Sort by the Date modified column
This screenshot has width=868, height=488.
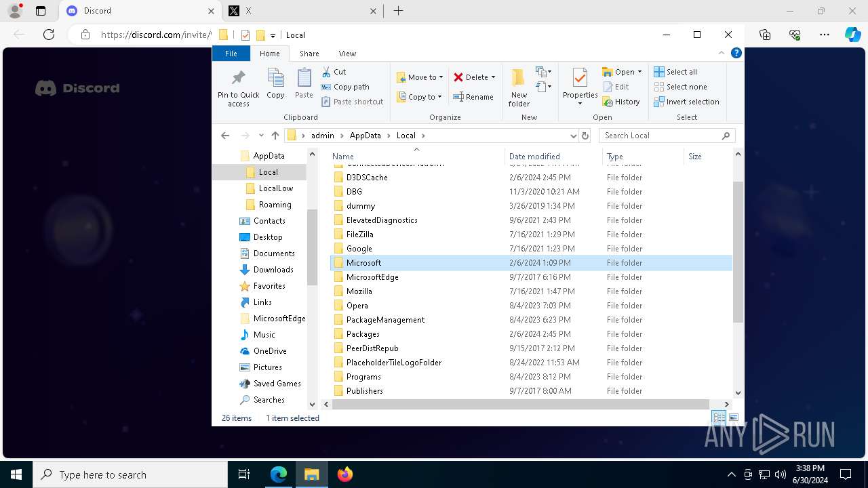pos(554,157)
